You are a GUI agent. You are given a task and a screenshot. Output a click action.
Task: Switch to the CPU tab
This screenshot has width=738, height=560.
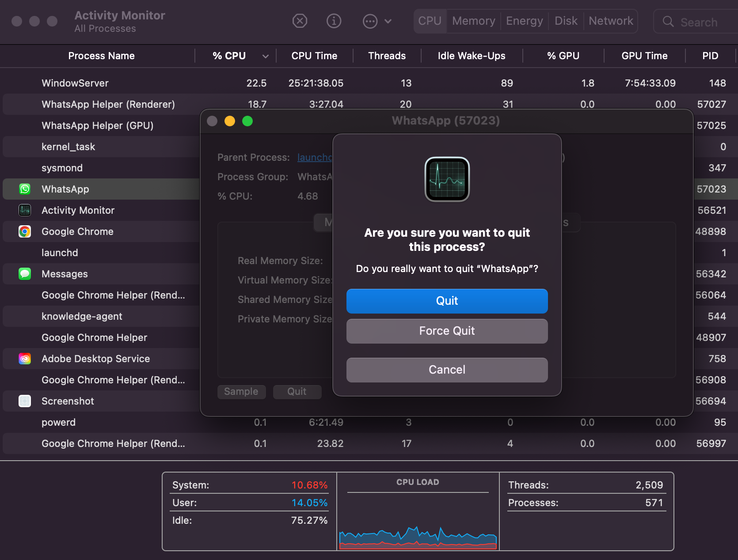pos(430,21)
